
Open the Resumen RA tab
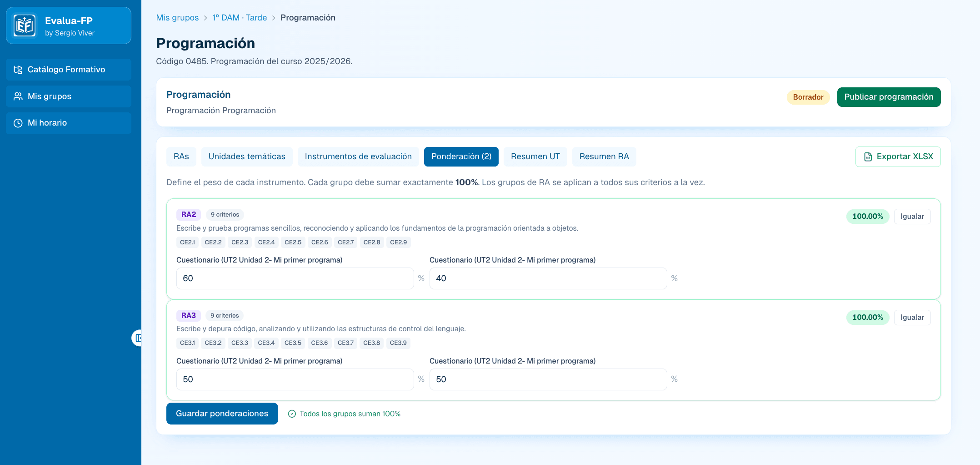tap(604, 157)
